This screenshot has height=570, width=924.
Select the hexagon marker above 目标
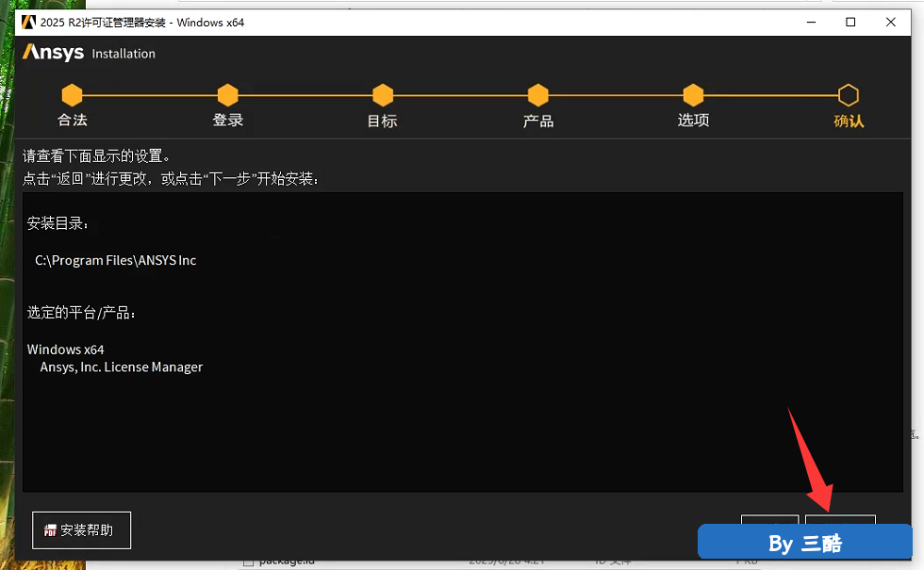383,95
